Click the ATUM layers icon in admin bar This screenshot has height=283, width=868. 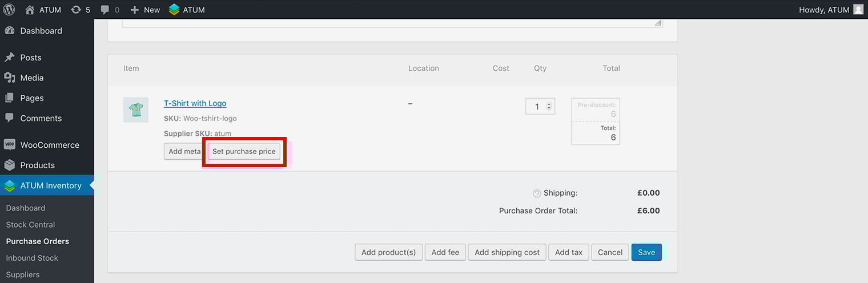[174, 9]
